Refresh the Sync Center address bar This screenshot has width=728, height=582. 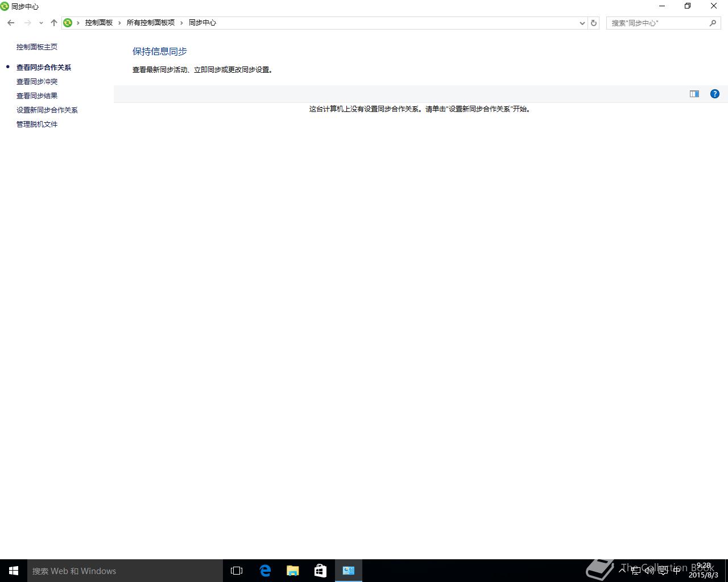point(594,23)
